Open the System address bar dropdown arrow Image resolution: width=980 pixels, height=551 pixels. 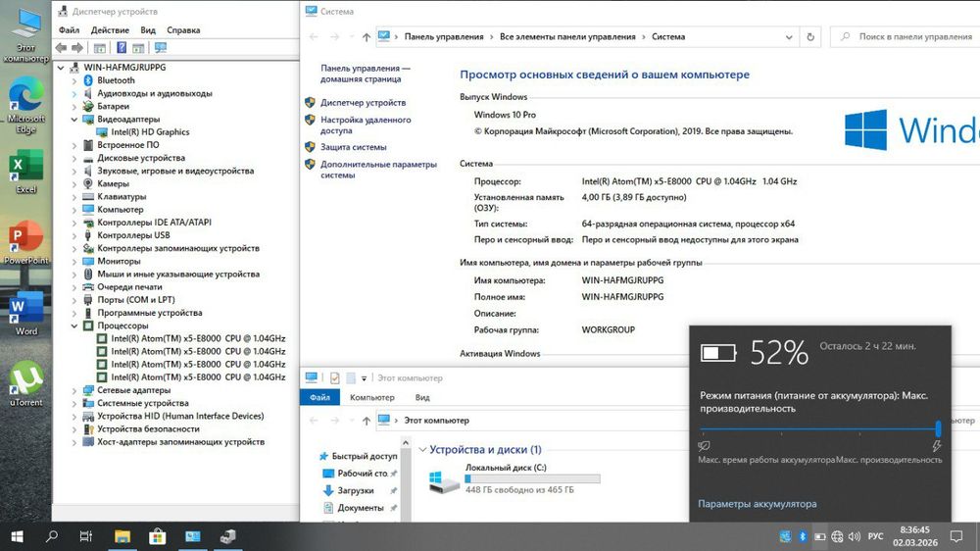pyautogui.click(x=789, y=37)
